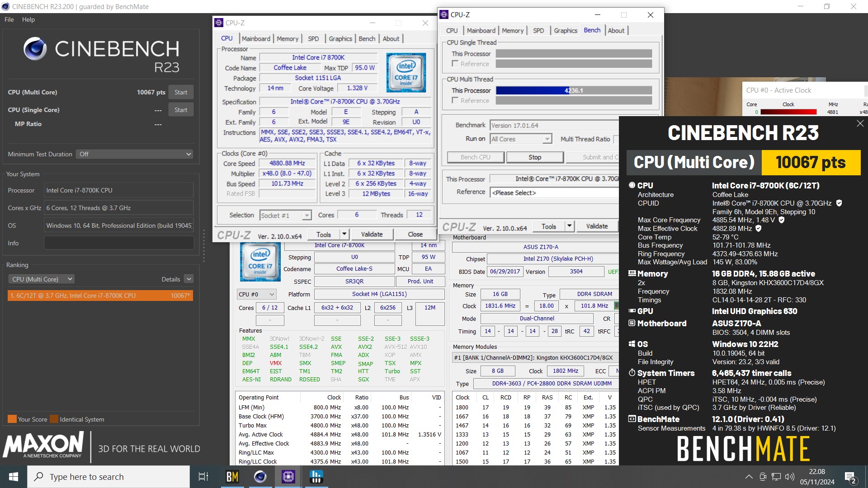Open Task View on taskbar

tap(203, 477)
